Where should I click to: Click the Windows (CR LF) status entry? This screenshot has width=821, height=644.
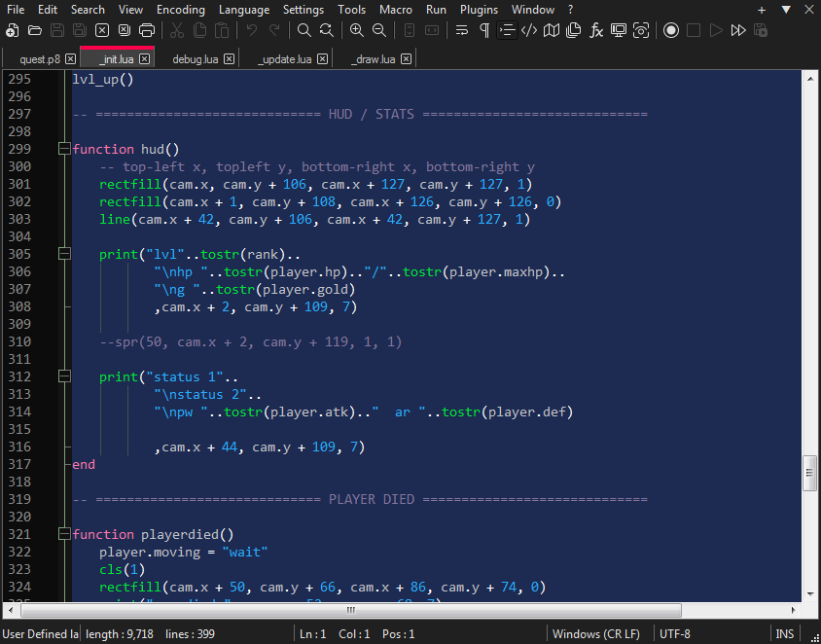(596, 634)
